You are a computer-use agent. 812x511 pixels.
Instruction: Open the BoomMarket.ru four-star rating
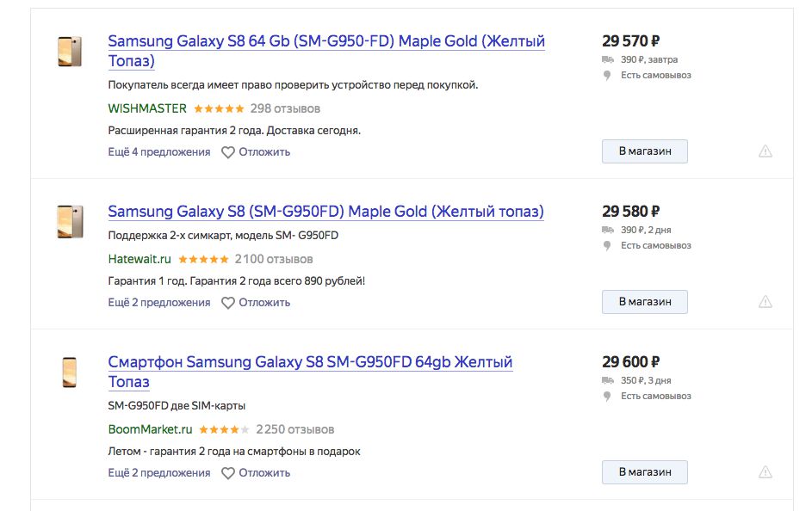(224, 430)
